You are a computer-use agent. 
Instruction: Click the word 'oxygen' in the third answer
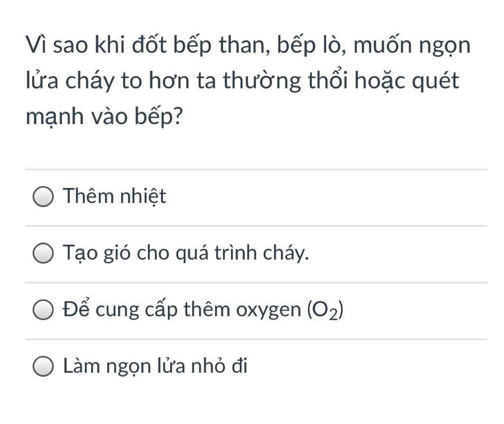click(x=269, y=310)
